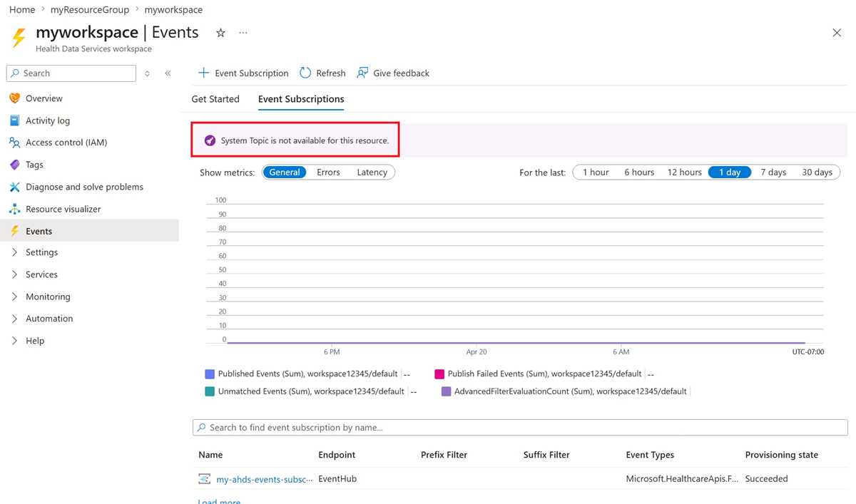Image resolution: width=856 pixels, height=504 pixels.
Task: Click the Access control (IAM) people icon
Action: click(x=14, y=143)
